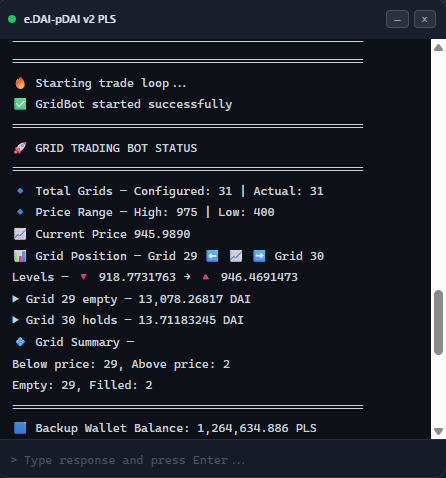Click the scrollbar down arrow

[438, 431]
